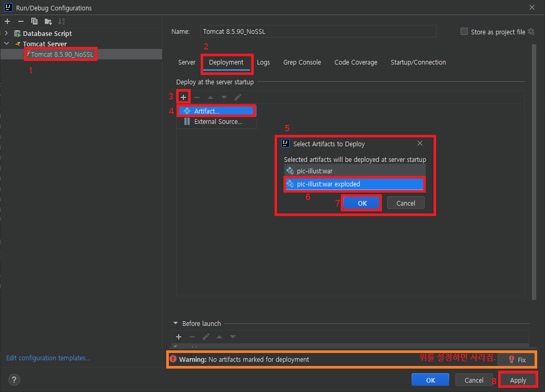Select pic-illust:war exploded artifact

pos(355,184)
